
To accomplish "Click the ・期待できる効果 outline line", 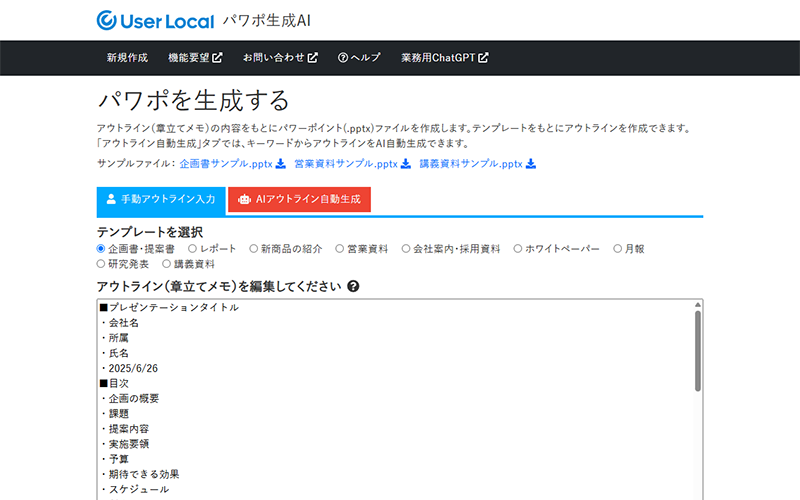I will point(140,474).
